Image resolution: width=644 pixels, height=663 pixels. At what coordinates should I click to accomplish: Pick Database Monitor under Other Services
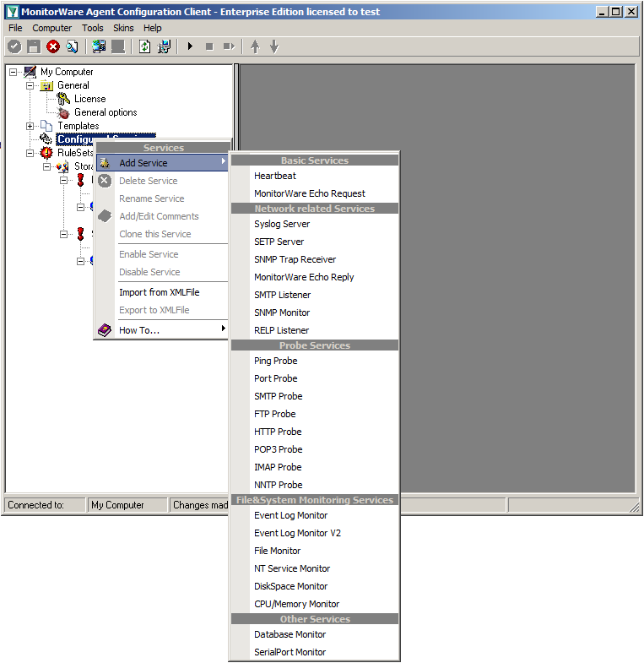(290, 634)
